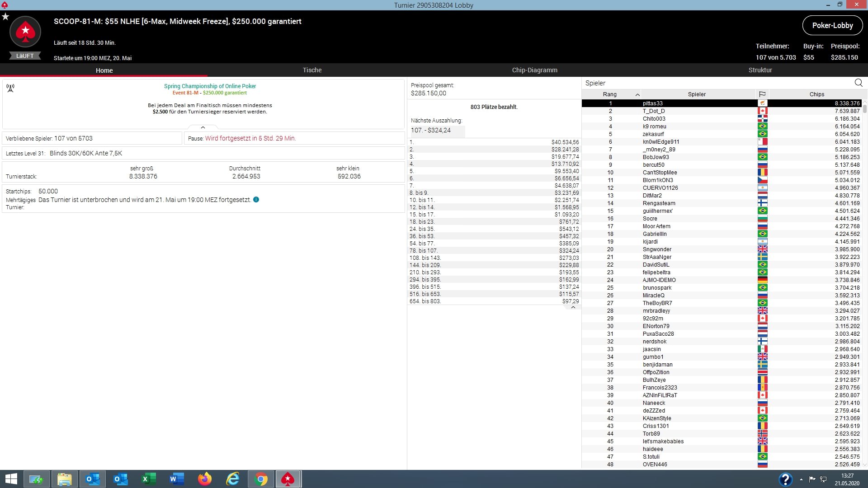This screenshot has height=488, width=868.
Task: Click the flag column header icon
Action: click(762, 94)
